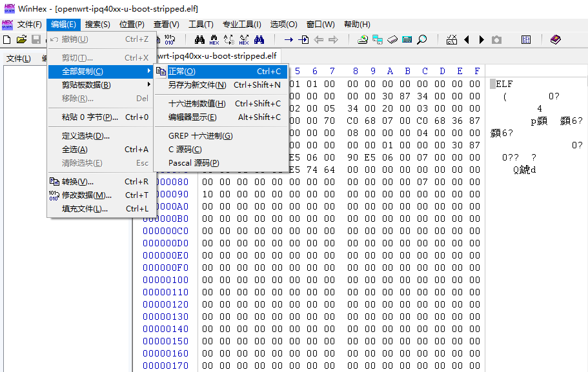Click the black right triangle icon

482,40
